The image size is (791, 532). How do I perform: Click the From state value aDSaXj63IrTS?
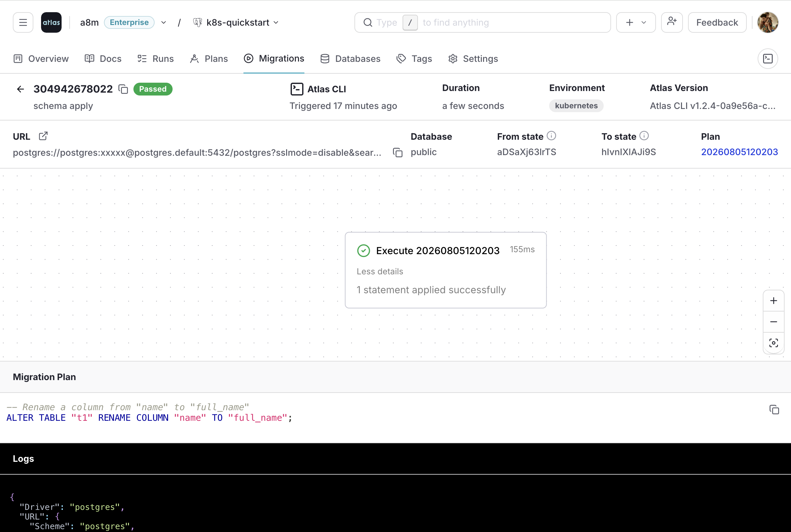coord(527,152)
